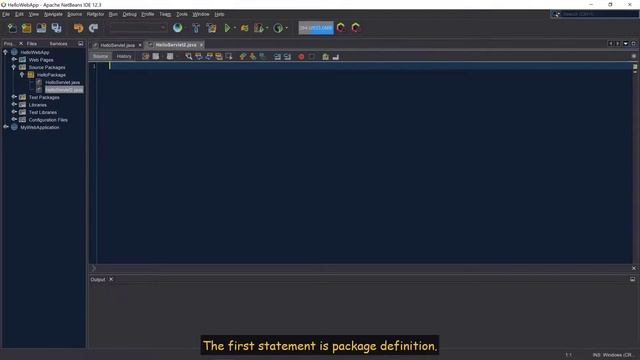Open the Navigate menu

click(x=53, y=14)
